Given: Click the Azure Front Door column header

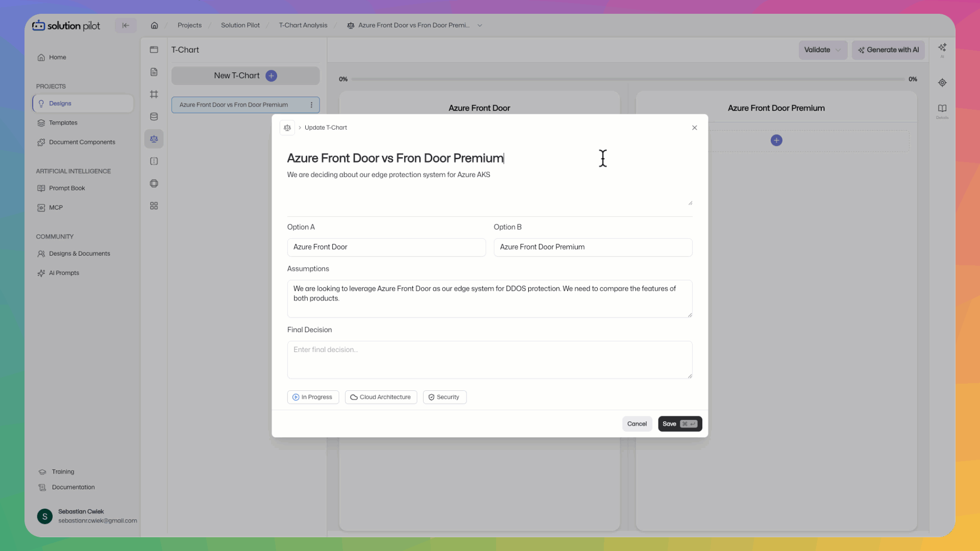Looking at the screenshot, I should coord(479,108).
